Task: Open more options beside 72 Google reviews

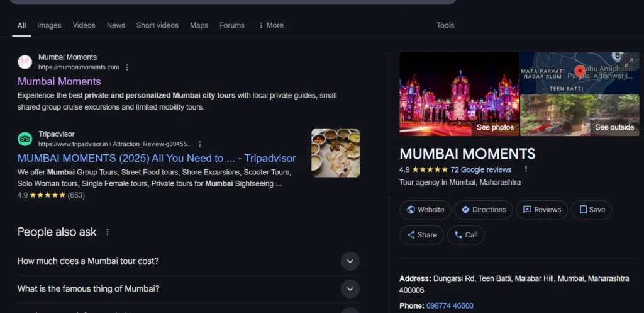Action: point(526,169)
